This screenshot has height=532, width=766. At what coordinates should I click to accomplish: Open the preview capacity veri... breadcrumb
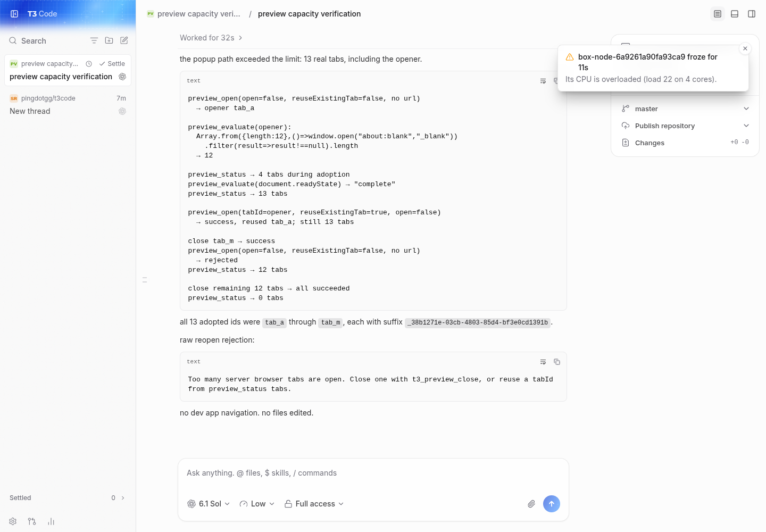(199, 14)
